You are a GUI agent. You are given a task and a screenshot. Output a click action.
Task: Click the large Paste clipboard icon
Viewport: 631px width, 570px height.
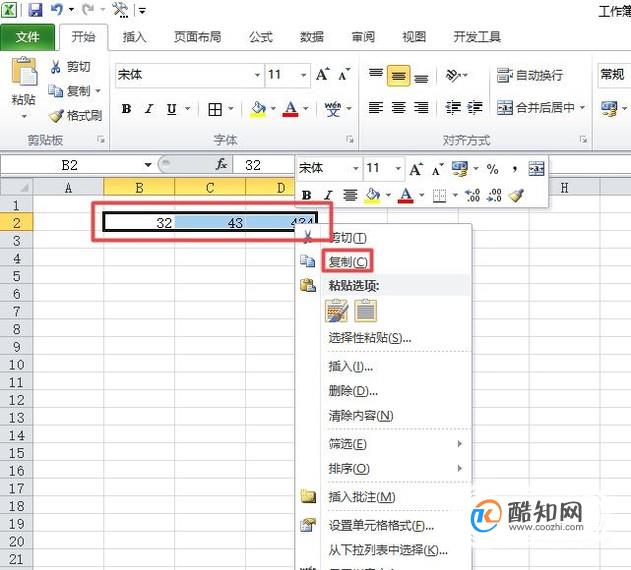coord(24,72)
